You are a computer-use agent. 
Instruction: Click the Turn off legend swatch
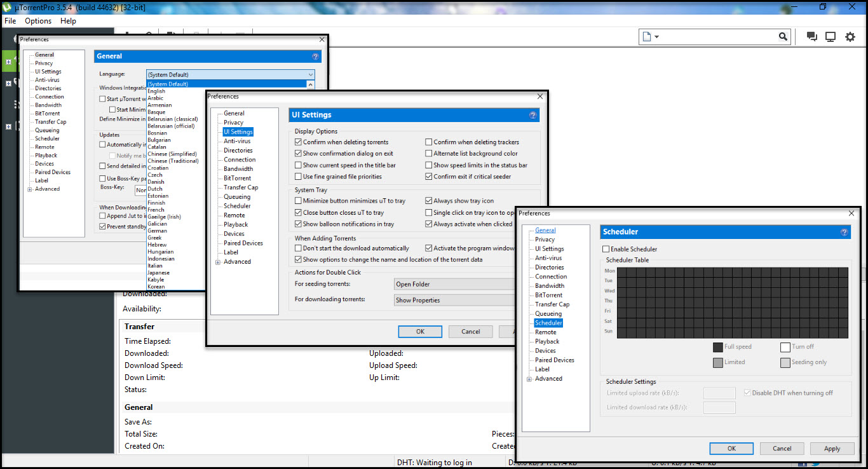(785, 347)
